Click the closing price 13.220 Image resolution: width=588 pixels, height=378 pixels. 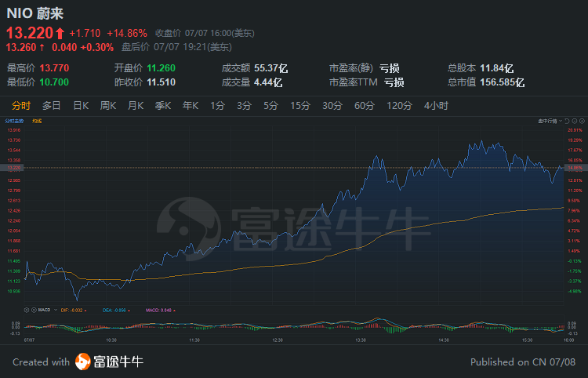(x=30, y=33)
